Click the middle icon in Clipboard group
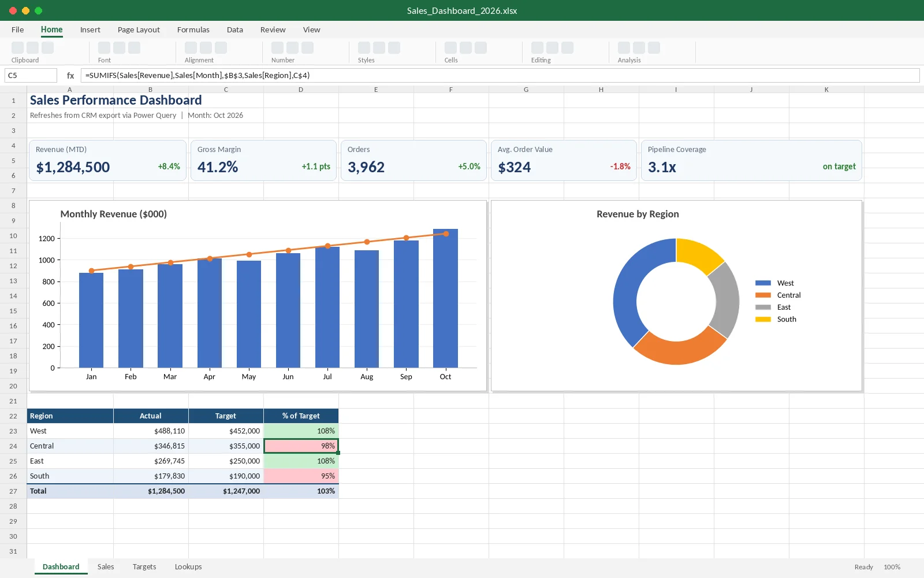The width and height of the screenshot is (924, 578). click(33, 48)
